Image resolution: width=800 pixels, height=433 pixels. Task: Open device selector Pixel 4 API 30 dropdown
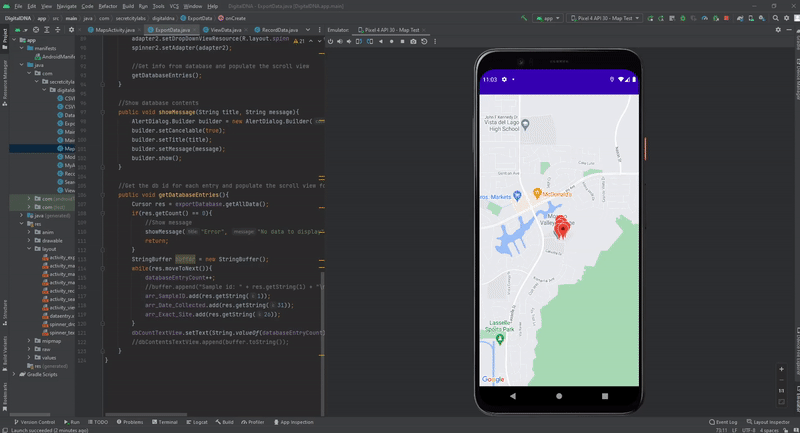coord(604,18)
